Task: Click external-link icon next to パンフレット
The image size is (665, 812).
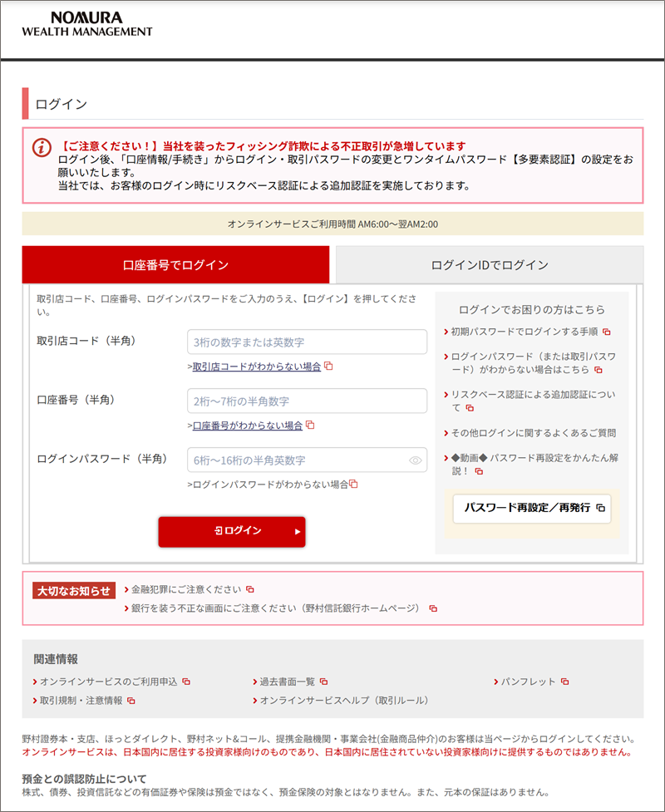Action: (564, 682)
